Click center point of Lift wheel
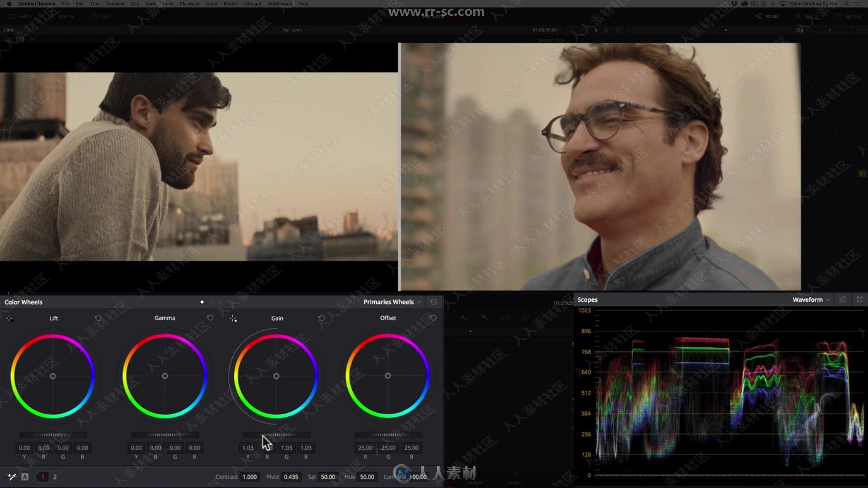This screenshot has width=868, height=488. pyautogui.click(x=53, y=376)
